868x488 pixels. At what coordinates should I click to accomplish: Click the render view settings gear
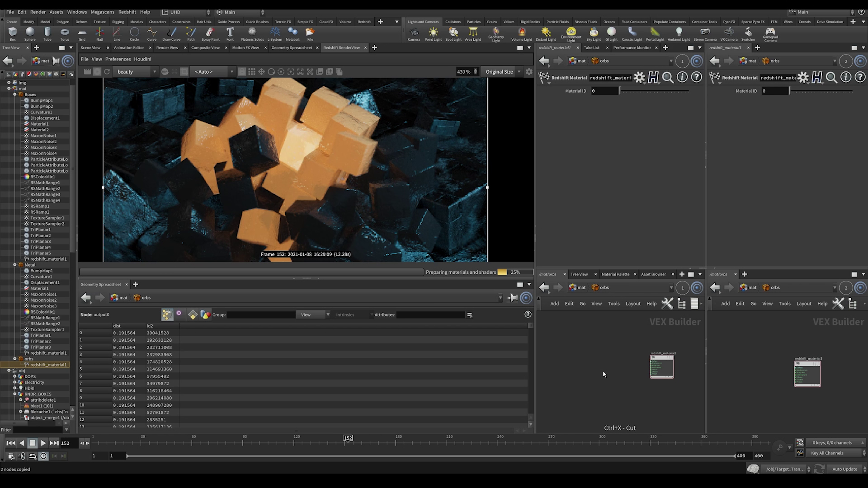pyautogui.click(x=528, y=72)
